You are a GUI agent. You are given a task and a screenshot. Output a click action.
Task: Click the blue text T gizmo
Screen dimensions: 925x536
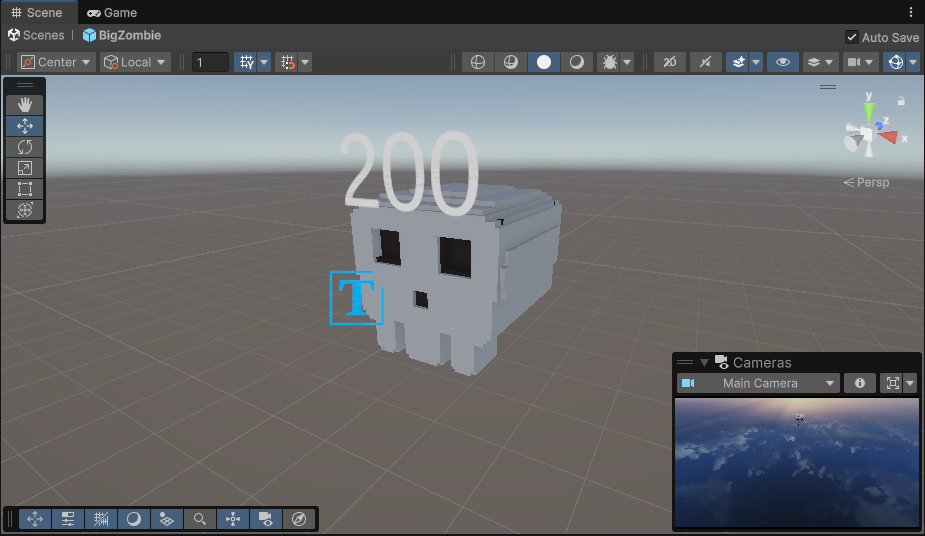point(356,298)
